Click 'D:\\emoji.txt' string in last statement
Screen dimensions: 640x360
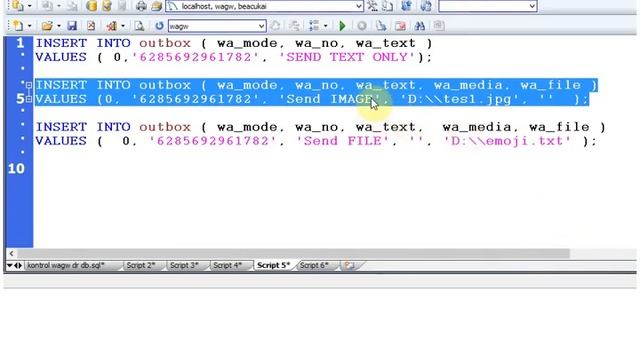coord(506,141)
